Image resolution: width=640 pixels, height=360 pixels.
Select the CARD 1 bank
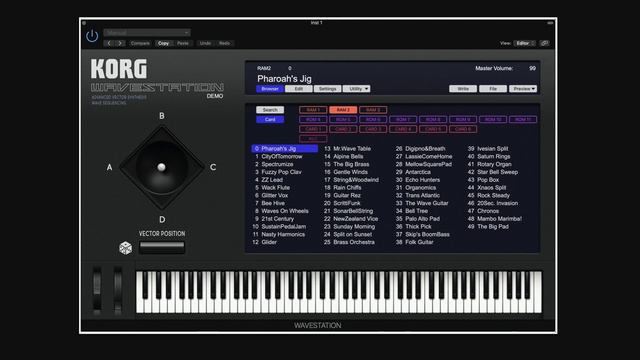pos(313,129)
